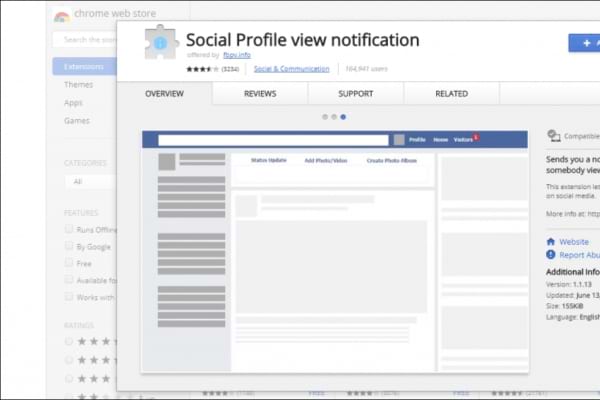Enable the Runs Offline checkbox
This screenshot has width=600, height=400.
(x=69, y=229)
